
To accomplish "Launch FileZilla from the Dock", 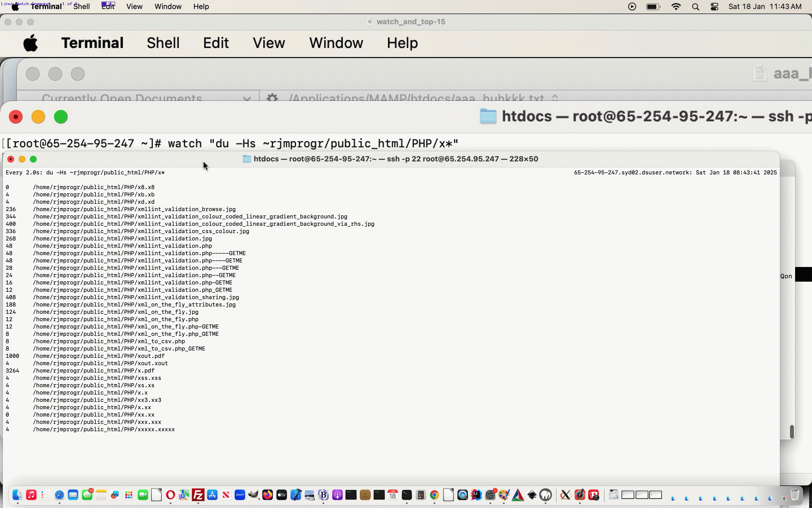I will tap(198, 495).
